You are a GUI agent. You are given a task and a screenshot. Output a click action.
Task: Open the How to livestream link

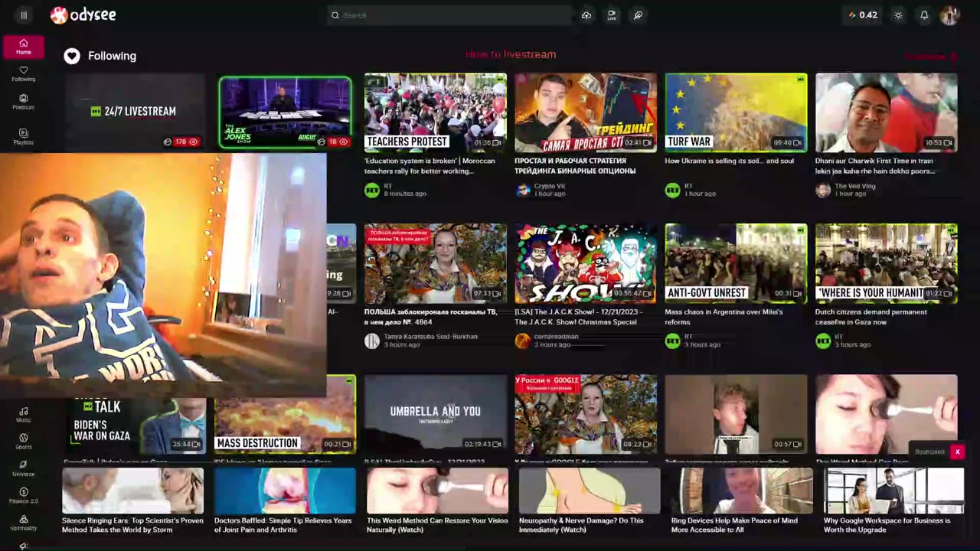511,54
